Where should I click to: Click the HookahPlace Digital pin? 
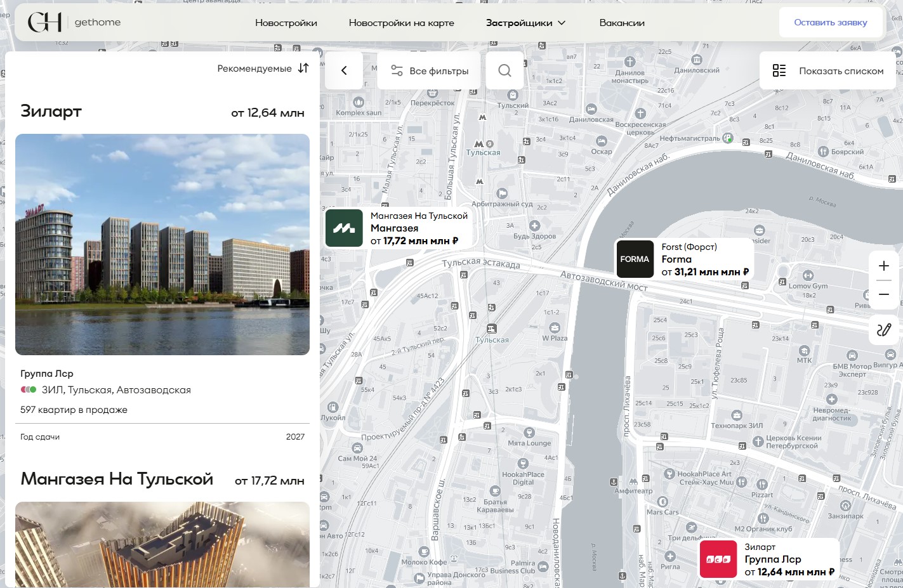click(x=524, y=464)
